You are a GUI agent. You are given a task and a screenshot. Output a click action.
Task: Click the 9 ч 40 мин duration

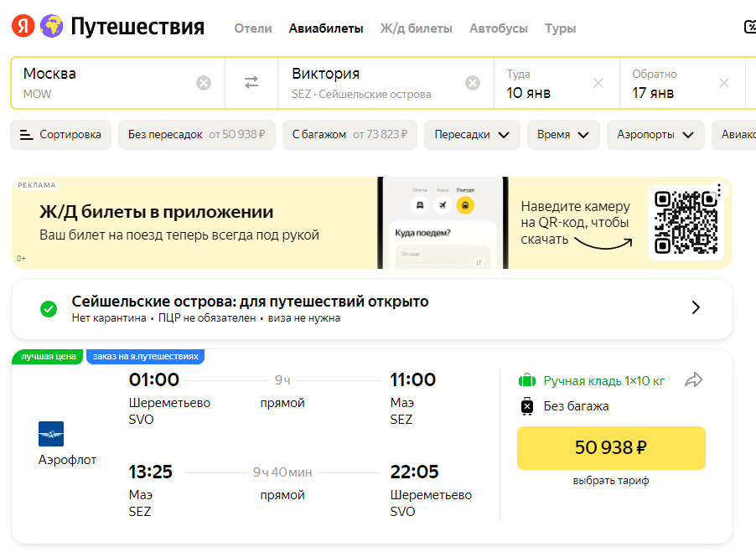coord(282,472)
